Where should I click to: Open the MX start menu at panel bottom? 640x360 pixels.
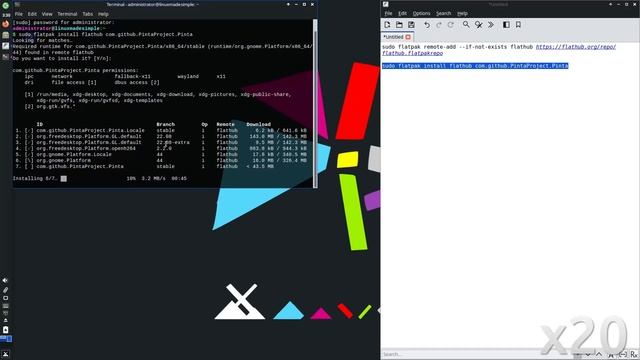5,354
